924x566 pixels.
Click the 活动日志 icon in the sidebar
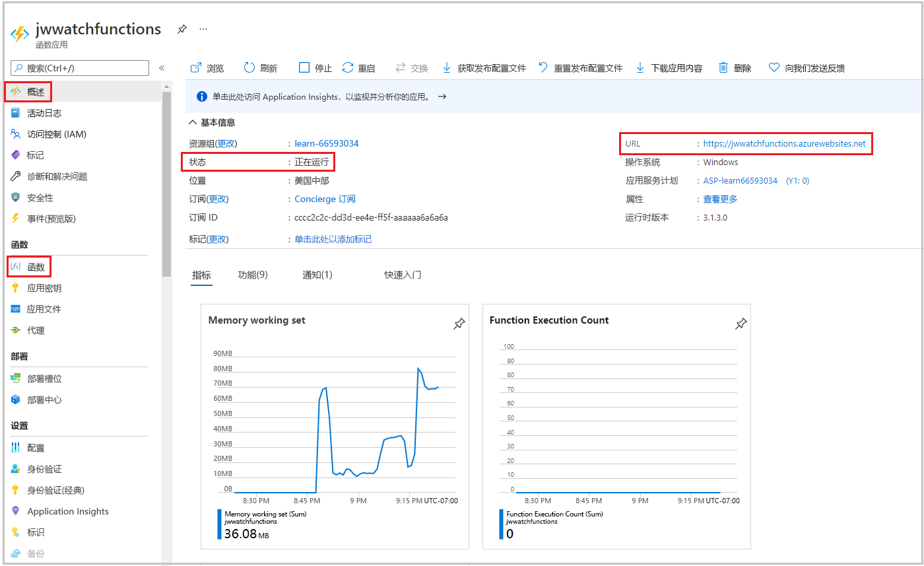pyautogui.click(x=16, y=113)
